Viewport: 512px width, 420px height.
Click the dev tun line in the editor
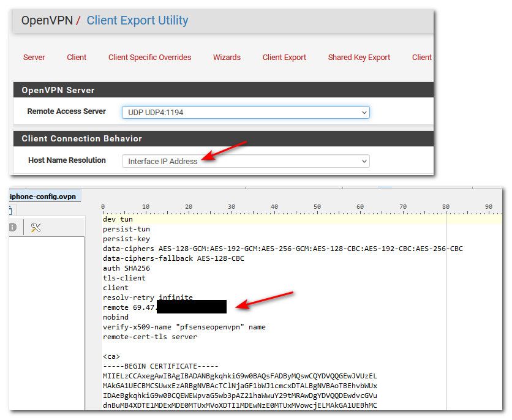(x=116, y=219)
